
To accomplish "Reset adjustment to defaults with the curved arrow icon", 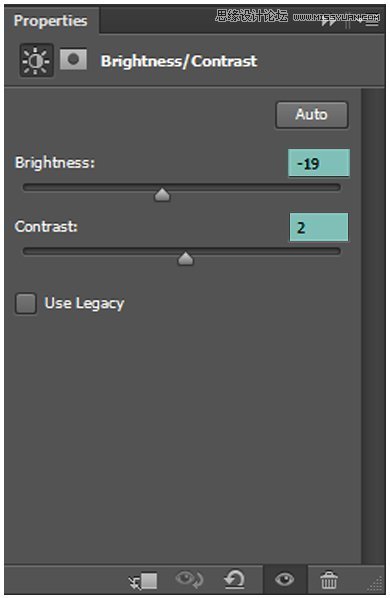I will [234, 580].
